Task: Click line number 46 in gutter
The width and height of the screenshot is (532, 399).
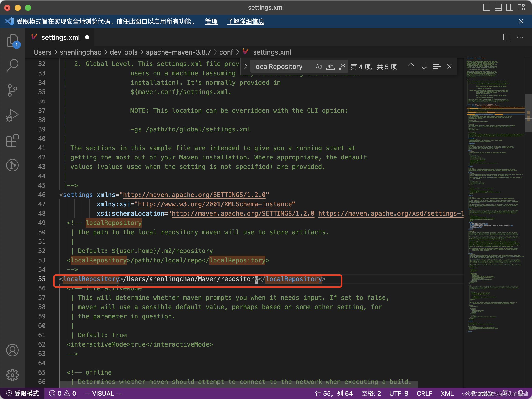Action: click(42, 195)
